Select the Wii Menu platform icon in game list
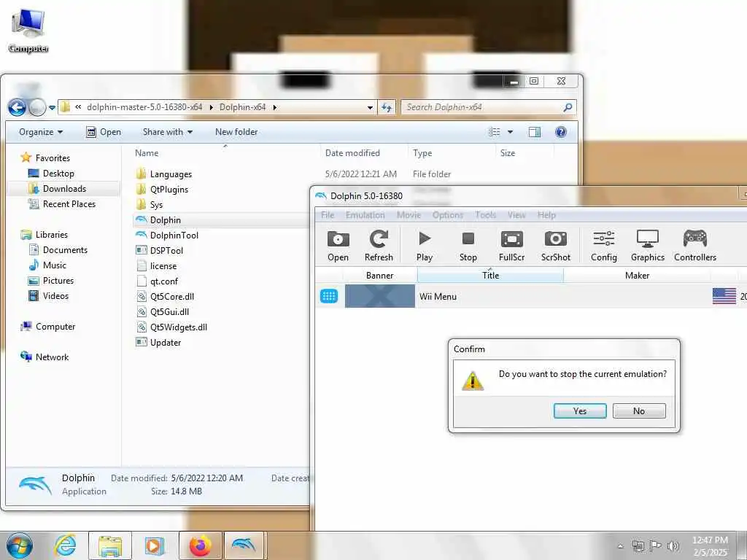The width and height of the screenshot is (747, 560). 329,296
